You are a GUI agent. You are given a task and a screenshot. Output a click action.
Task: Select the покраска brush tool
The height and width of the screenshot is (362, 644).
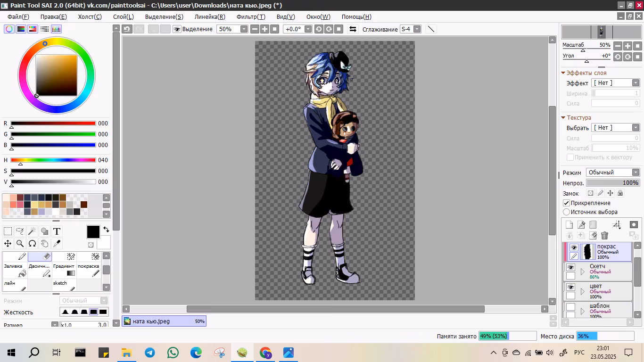click(x=89, y=270)
